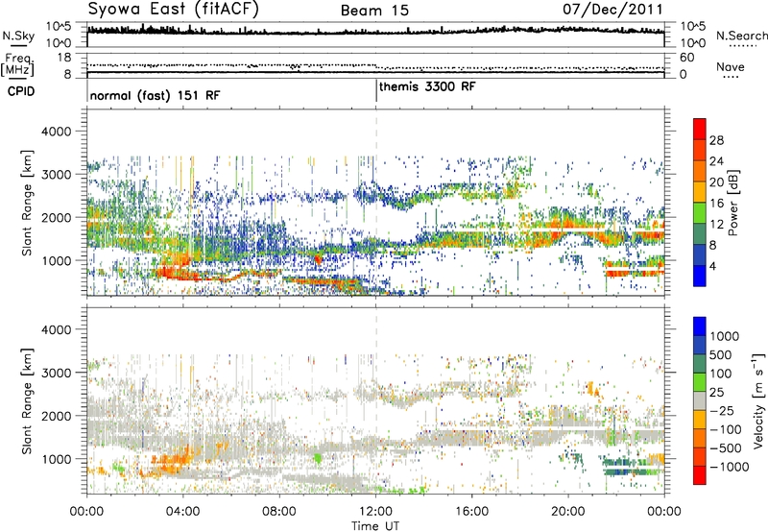Click the '20:00' time axis tick

568,512
